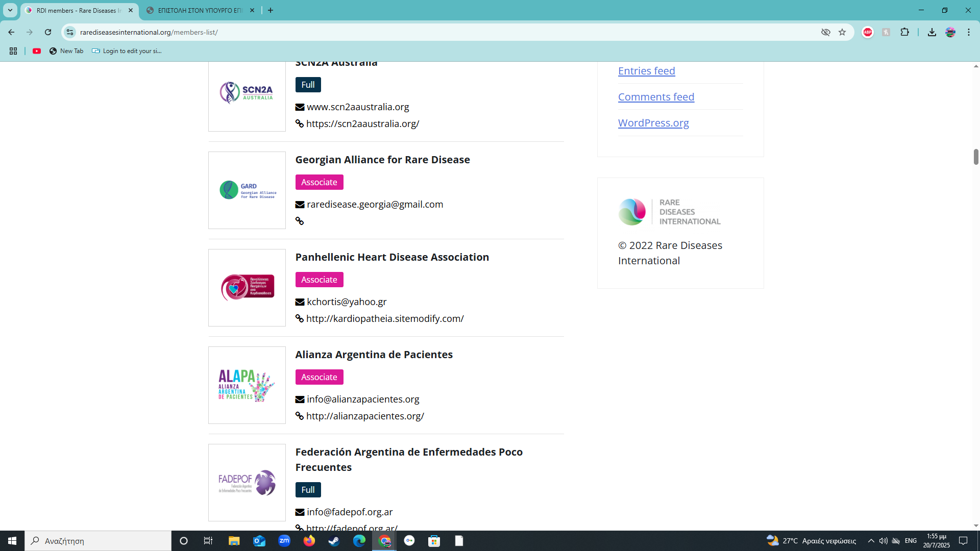Screen dimensions: 980x551
Task: Open Task View on the taskbar
Action: (x=208, y=541)
